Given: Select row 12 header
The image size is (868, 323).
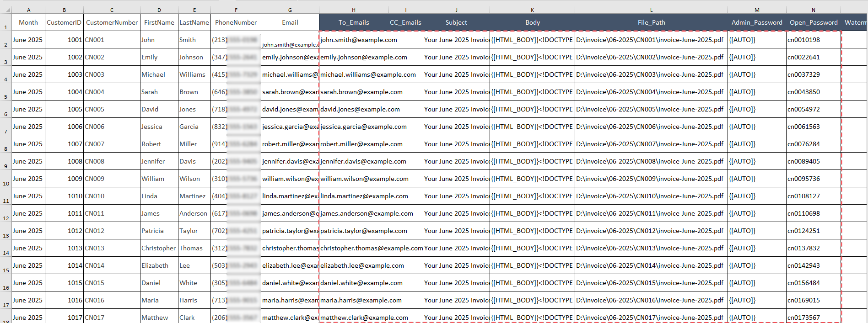Looking at the screenshot, I should [5, 213].
